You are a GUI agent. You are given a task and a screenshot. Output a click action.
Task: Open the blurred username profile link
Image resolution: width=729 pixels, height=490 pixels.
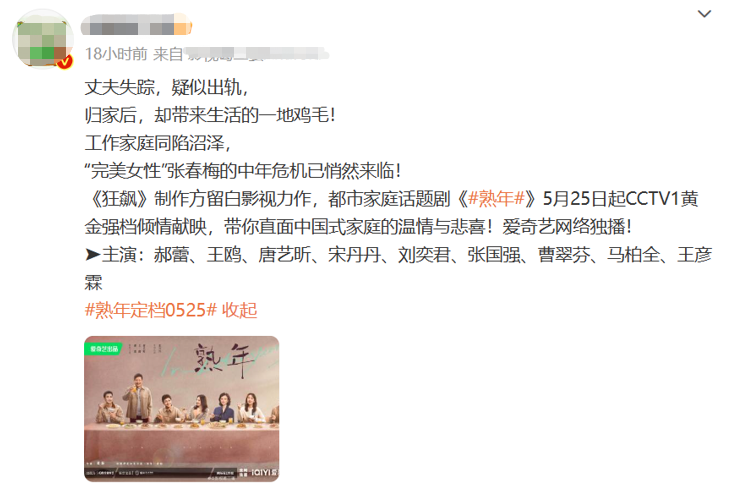[x=136, y=25]
